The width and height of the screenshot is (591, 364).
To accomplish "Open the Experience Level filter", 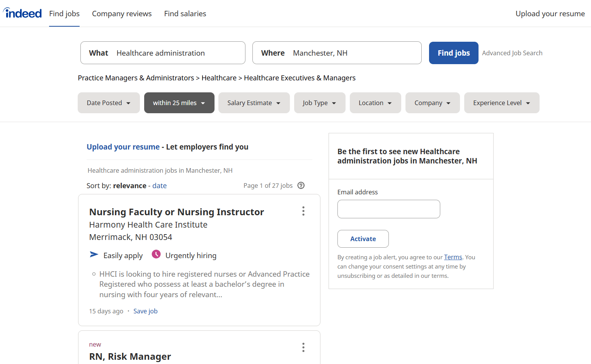I will tap(501, 103).
